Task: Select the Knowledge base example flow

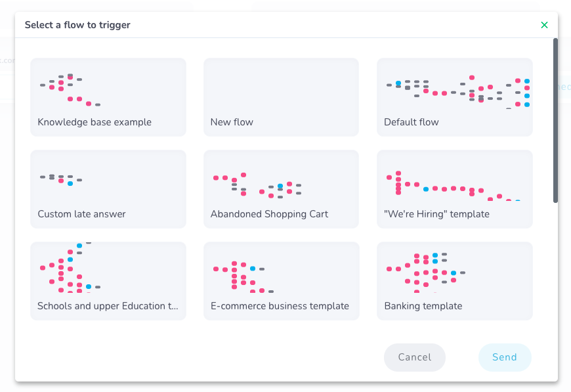Action: (108, 97)
